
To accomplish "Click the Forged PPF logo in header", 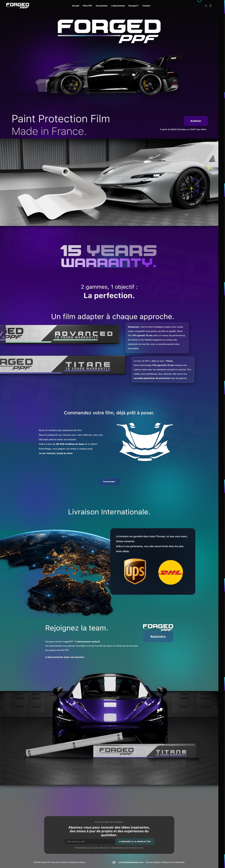I will click(18, 5).
